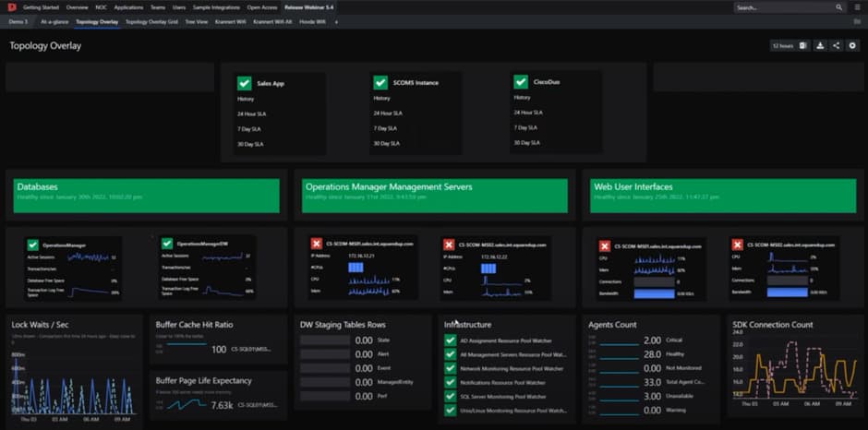The image size is (868, 430).
Task: Switch to the At-a-glance tab
Action: (54, 22)
